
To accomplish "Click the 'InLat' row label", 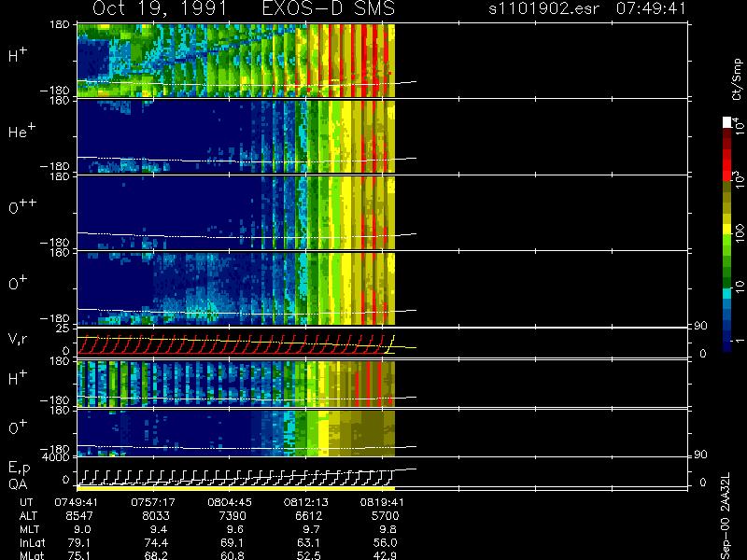I will (x=33, y=542).
